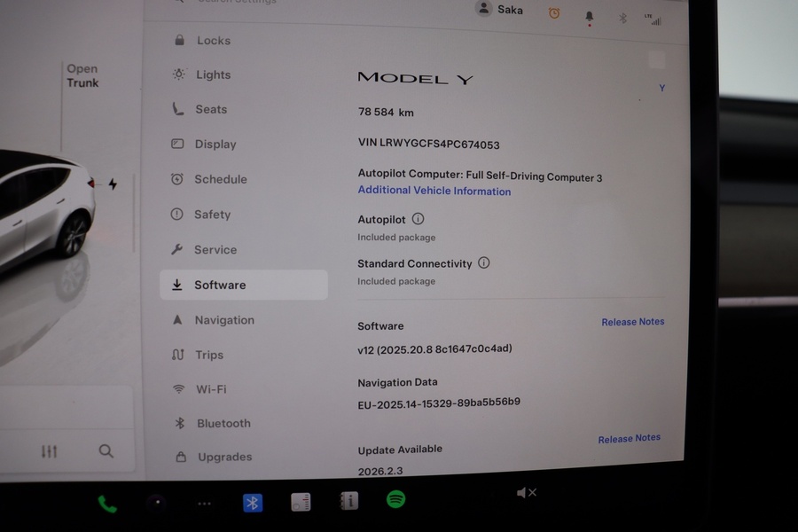This screenshot has width=798, height=532.
Task: Show Standard Connectivity info icon
Action: (x=483, y=262)
